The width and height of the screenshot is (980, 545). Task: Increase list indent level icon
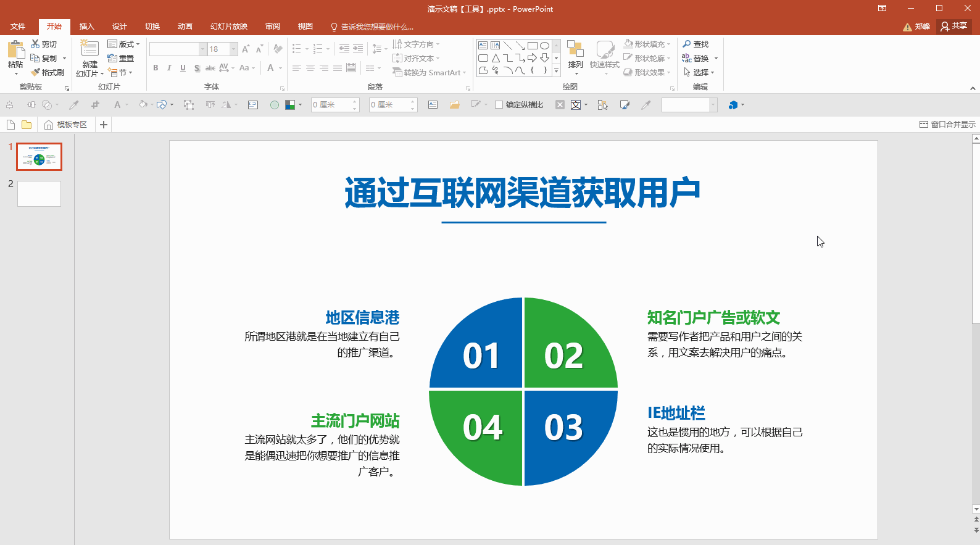(x=358, y=49)
